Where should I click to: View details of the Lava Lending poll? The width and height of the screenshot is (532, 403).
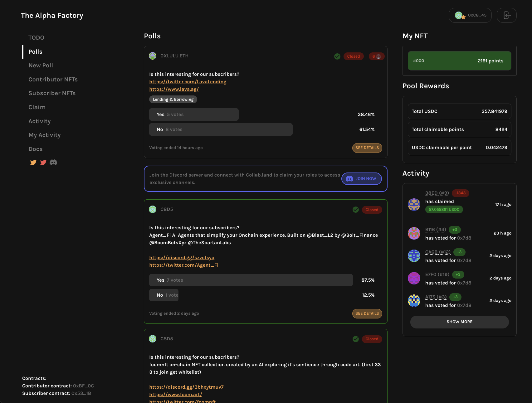pos(367,148)
